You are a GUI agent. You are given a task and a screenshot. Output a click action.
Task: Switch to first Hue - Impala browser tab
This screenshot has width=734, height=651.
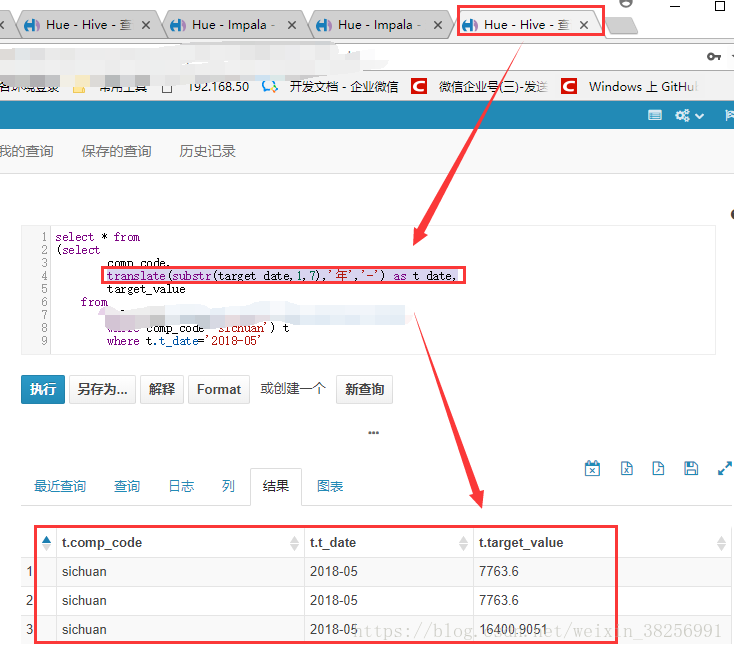coord(232,25)
